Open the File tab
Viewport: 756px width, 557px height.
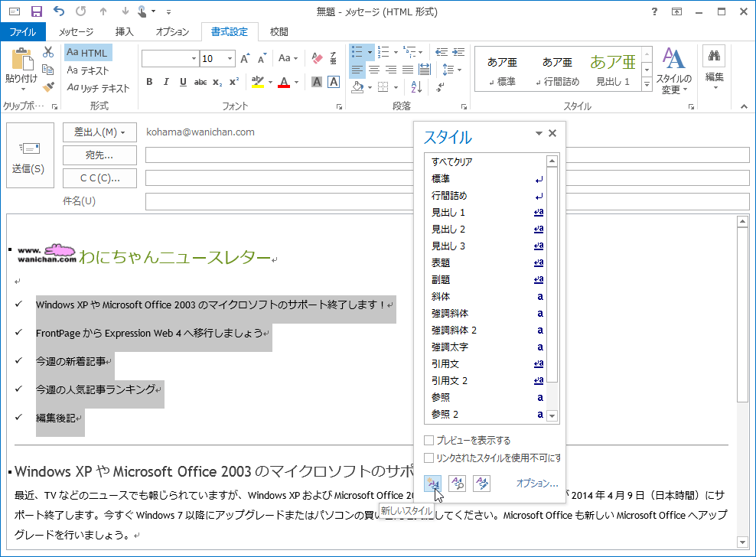tap(23, 32)
